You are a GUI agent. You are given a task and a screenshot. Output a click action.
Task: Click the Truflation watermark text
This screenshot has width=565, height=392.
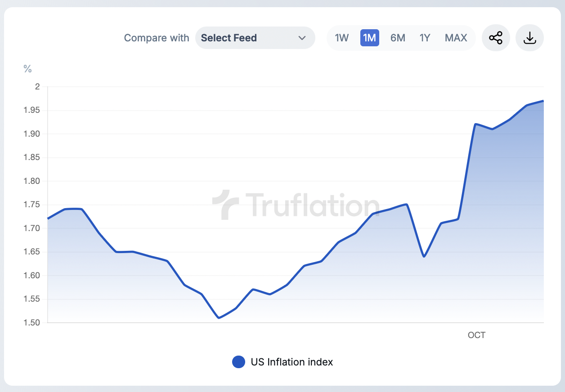pos(312,205)
